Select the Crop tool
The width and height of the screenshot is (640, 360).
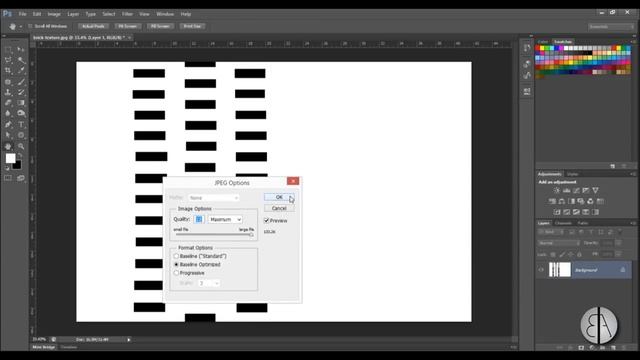(8, 71)
